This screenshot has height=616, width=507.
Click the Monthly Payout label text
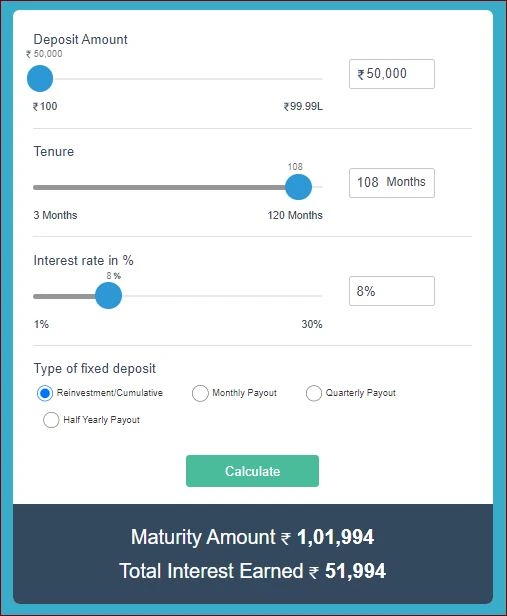pyautogui.click(x=244, y=393)
